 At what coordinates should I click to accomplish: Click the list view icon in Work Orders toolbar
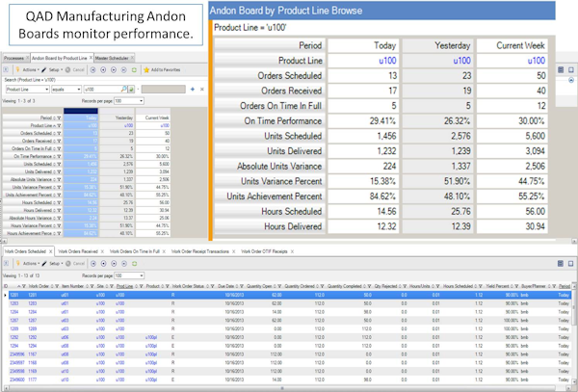coord(561,264)
